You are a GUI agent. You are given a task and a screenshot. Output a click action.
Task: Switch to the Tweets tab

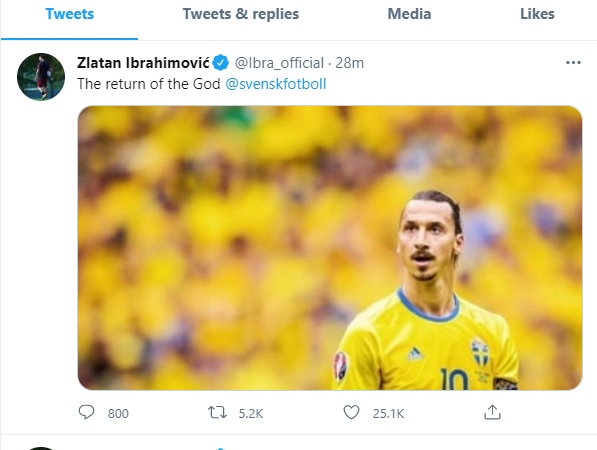point(70,14)
